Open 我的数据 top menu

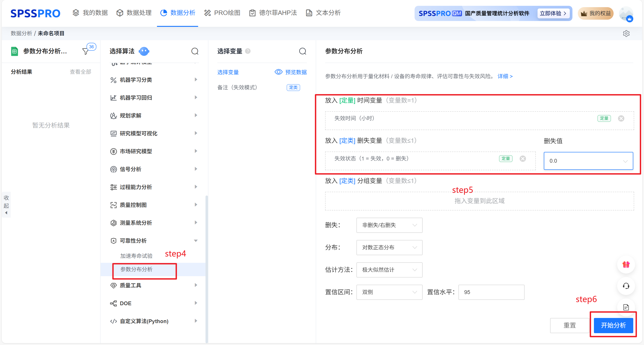click(x=90, y=13)
